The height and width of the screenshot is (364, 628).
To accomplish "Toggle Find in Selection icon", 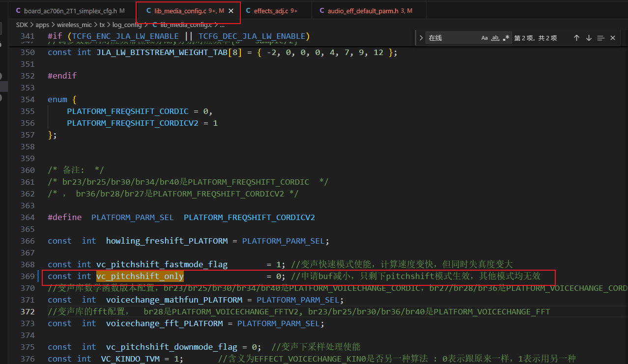I will click(x=600, y=38).
